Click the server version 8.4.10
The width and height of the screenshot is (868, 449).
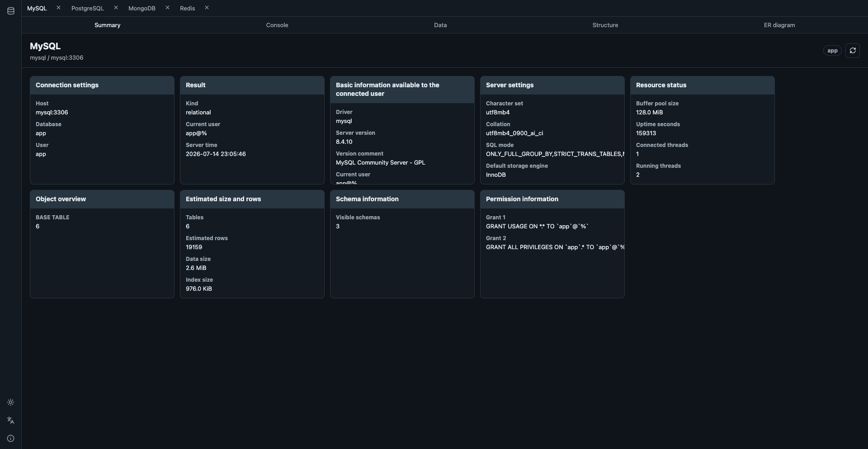[x=344, y=142]
